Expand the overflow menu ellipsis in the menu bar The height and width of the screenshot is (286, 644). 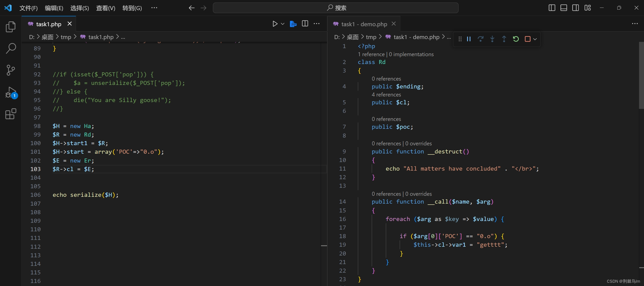(154, 8)
